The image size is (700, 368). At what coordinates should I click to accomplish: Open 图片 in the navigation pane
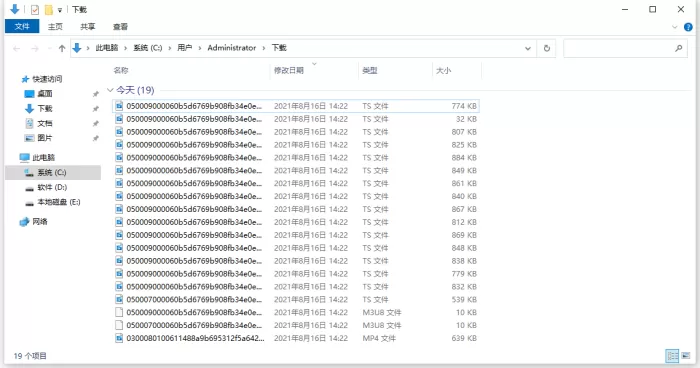point(45,138)
